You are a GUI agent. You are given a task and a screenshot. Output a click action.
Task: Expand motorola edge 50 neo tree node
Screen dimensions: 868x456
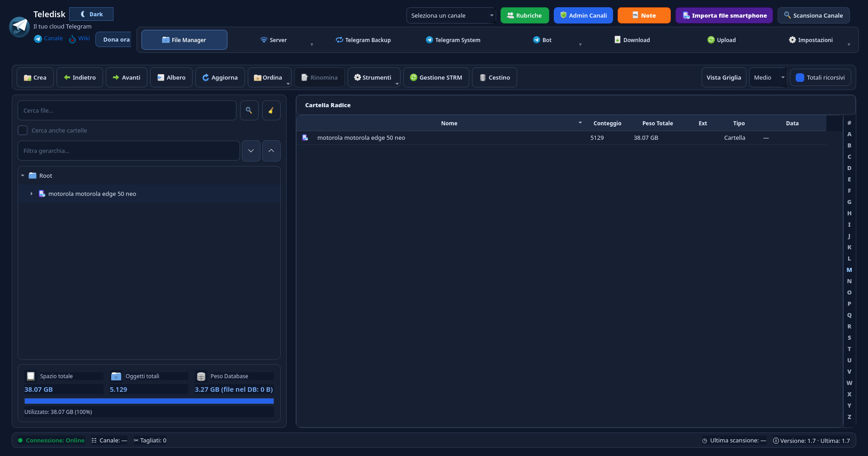[32, 194]
